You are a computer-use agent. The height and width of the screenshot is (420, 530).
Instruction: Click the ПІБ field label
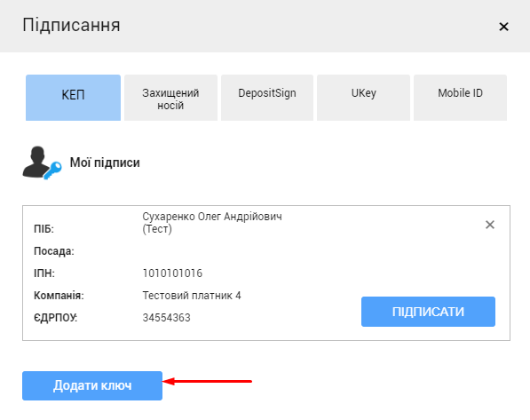click(44, 229)
